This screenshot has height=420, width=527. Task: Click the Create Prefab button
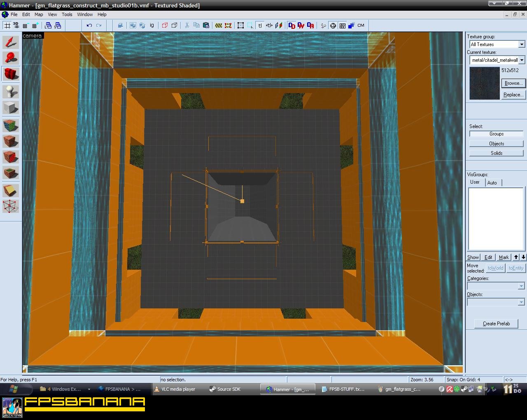click(496, 324)
